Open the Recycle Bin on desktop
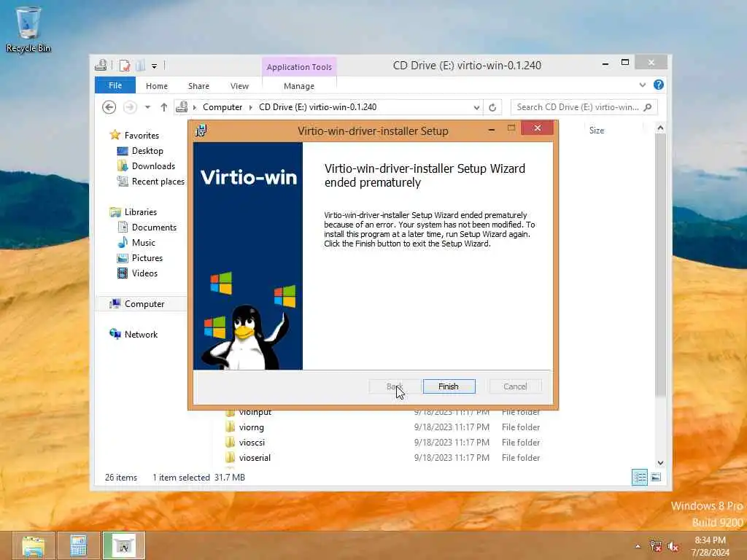 click(28, 29)
